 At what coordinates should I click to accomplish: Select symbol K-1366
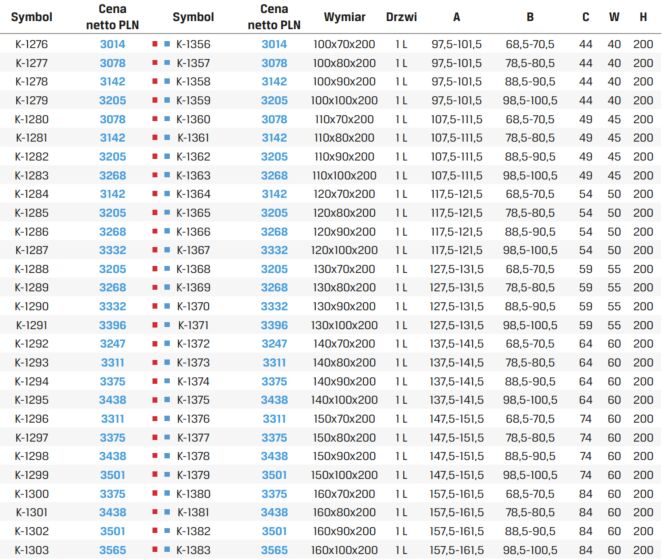tap(193, 231)
